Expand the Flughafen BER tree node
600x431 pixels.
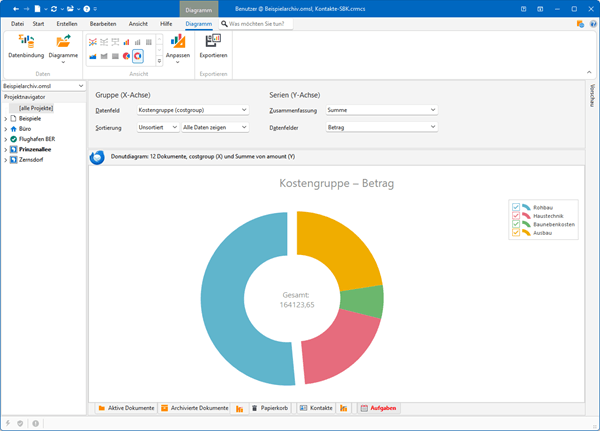[x=5, y=139]
